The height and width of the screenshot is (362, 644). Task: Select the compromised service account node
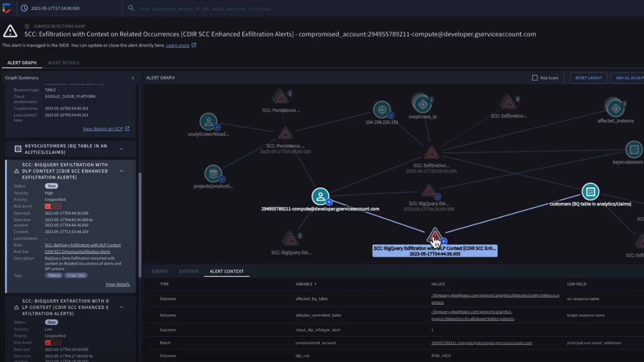[320, 197]
